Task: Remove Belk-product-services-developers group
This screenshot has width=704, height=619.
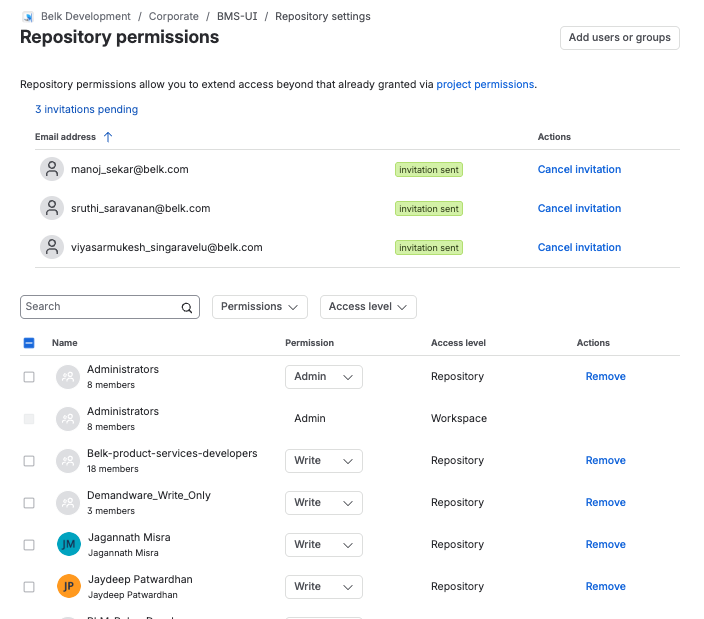Action: 605,461
